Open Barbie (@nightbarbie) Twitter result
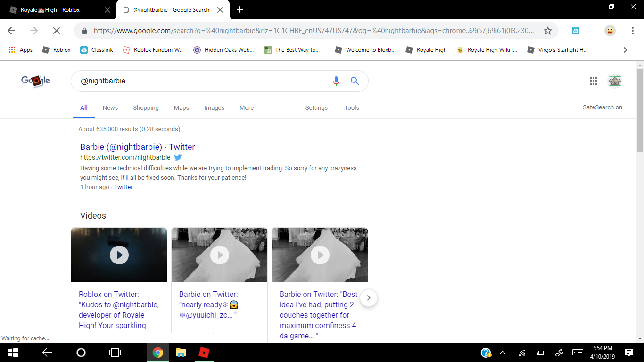This screenshot has height=362, width=644. [x=138, y=147]
